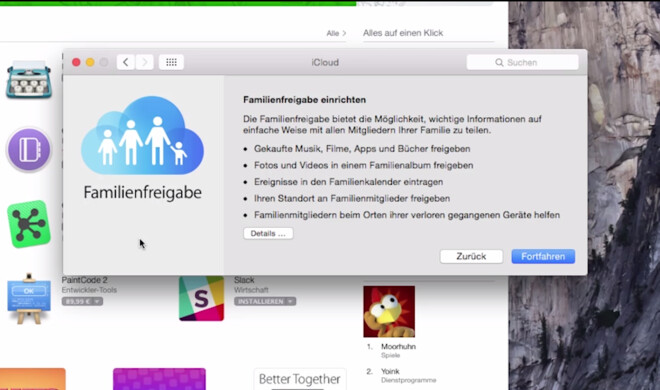
Task: Open the Details … button
Action: point(268,233)
